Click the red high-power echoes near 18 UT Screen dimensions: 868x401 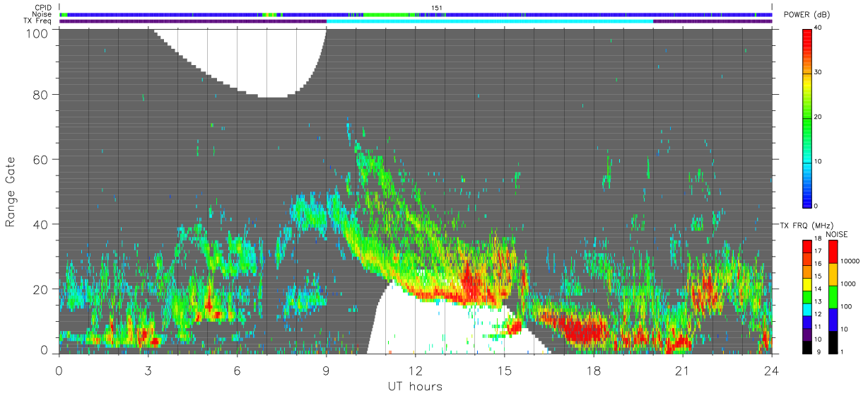(583, 330)
